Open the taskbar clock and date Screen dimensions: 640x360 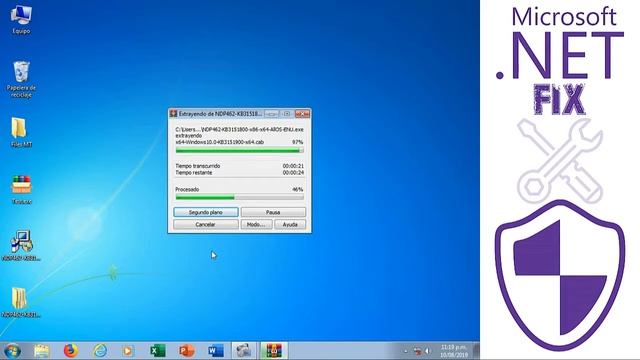[x=454, y=351]
